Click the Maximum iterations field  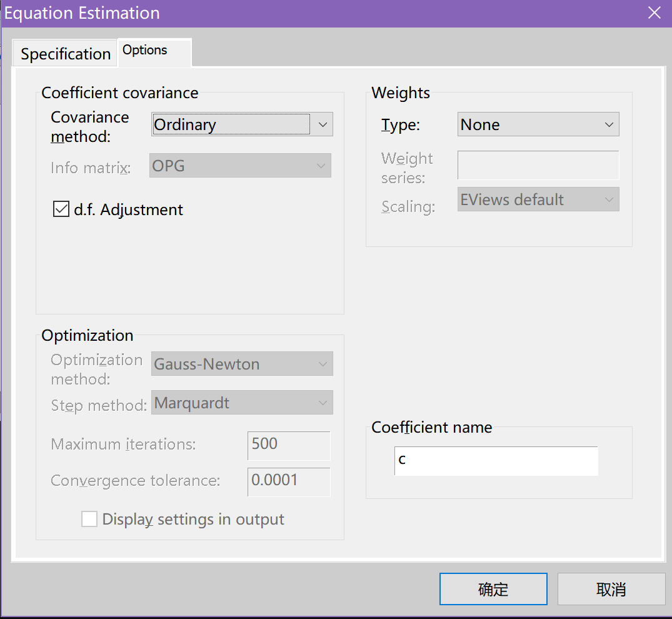pyautogui.click(x=289, y=445)
